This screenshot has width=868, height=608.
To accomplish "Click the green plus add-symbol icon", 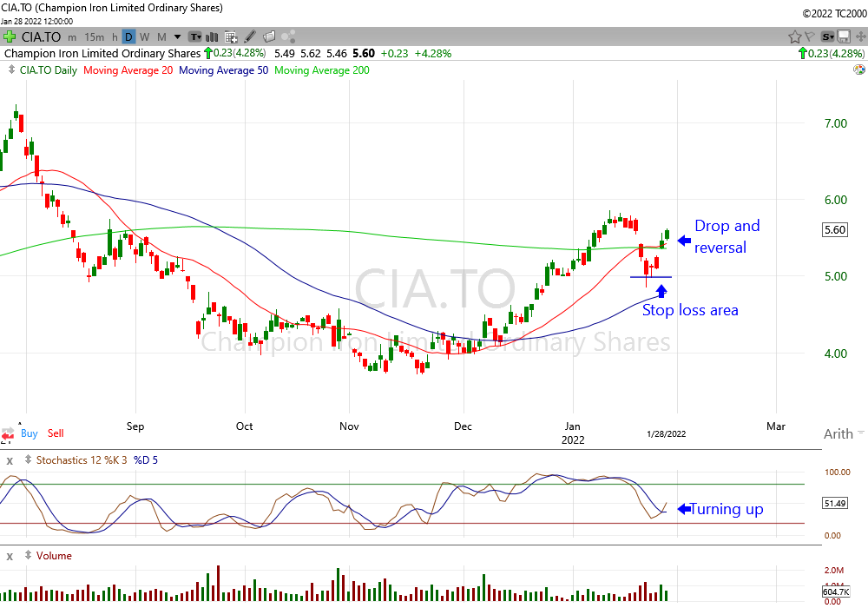I will point(9,37).
